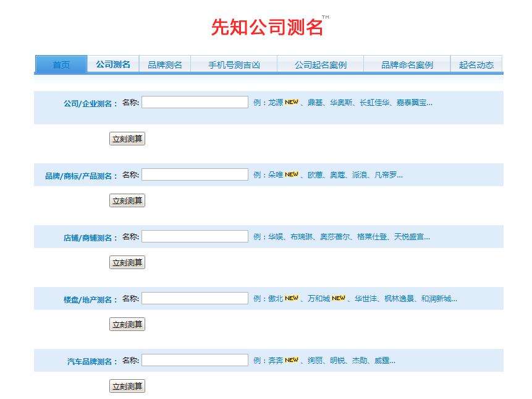Click 立刻测算 under 楼盘/地产测名
This screenshot has width=532, height=399.
127,324
